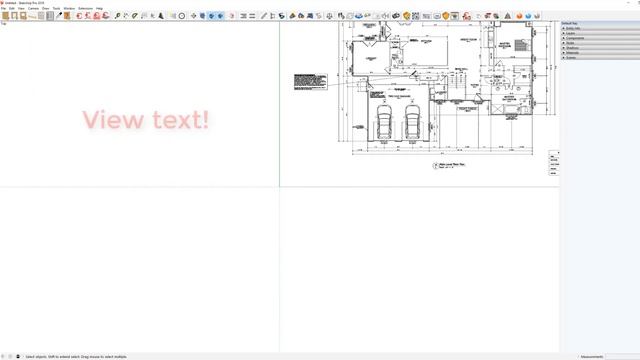Open the Window menu
The width and height of the screenshot is (640, 360).
[69, 8]
